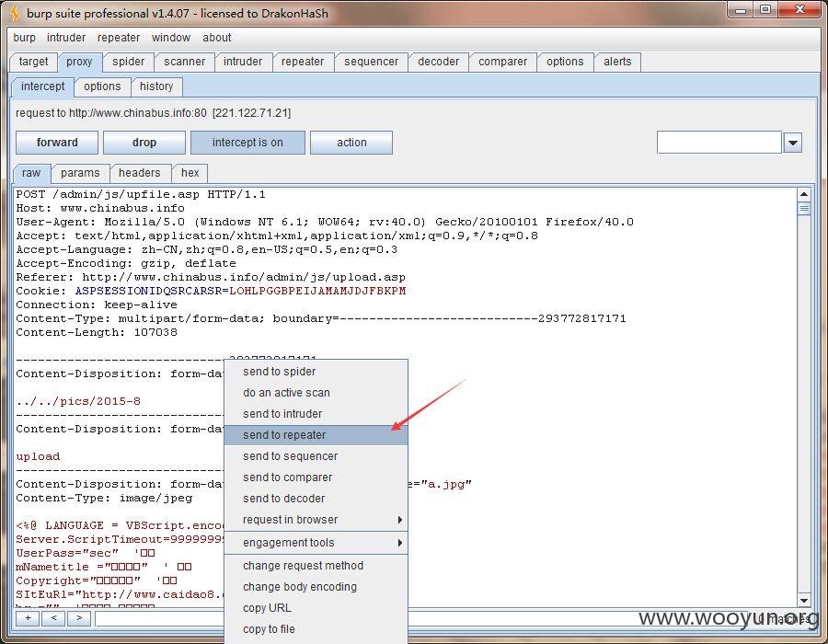Select the intercept sub-tab

pyautogui.click(x=42, y=86)
